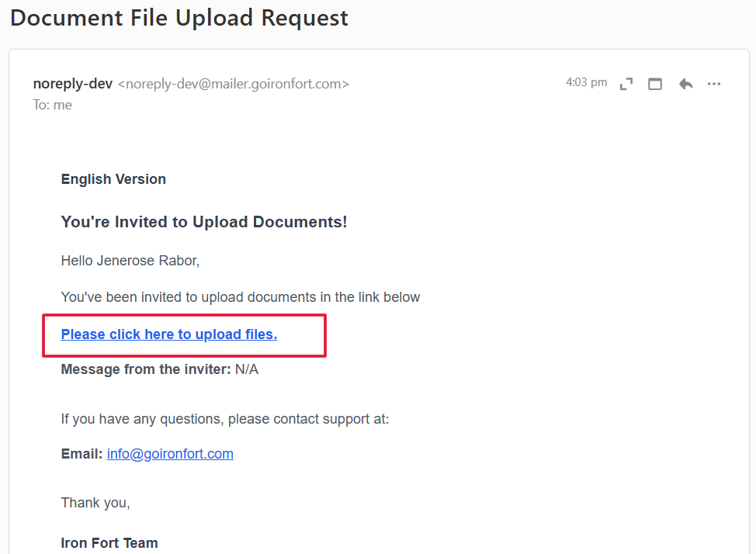The height and width of the screenshot is (554, 756).
Task: Click the 'You've been invited to upload documents' sentence
Action: tap(241, 297)
